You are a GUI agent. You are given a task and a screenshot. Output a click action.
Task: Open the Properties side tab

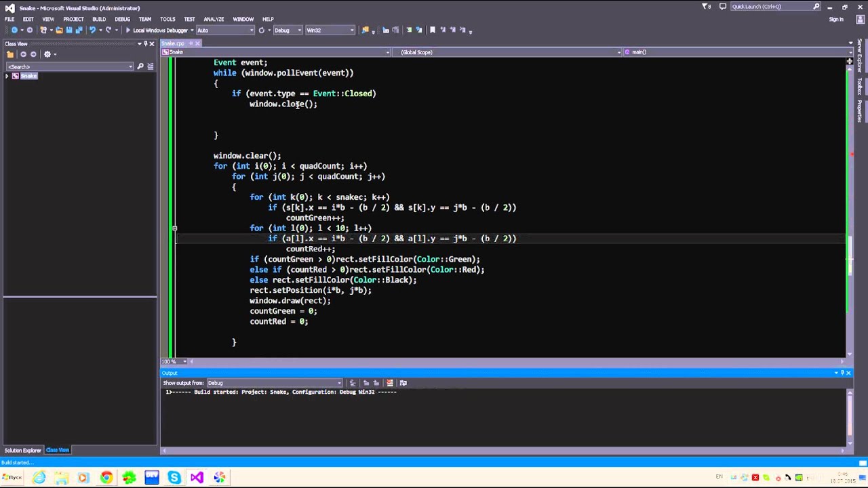click(x=859, y=111)
